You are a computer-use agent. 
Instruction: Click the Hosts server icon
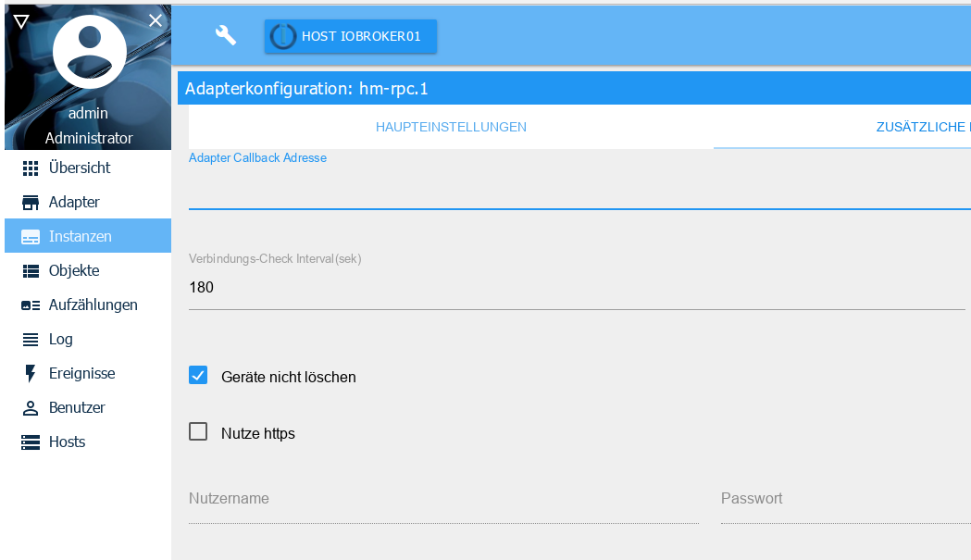click(x=31, y=442)
